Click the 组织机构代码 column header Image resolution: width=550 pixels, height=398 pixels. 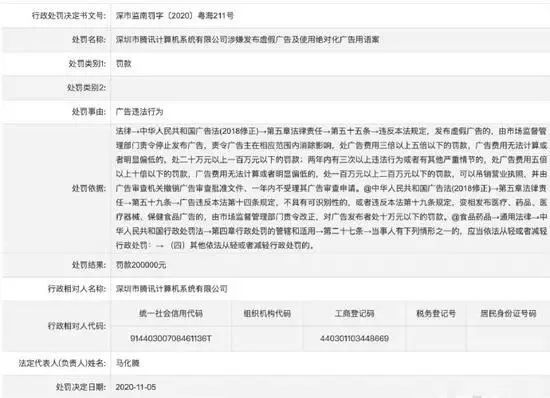(x=267, y=313)
